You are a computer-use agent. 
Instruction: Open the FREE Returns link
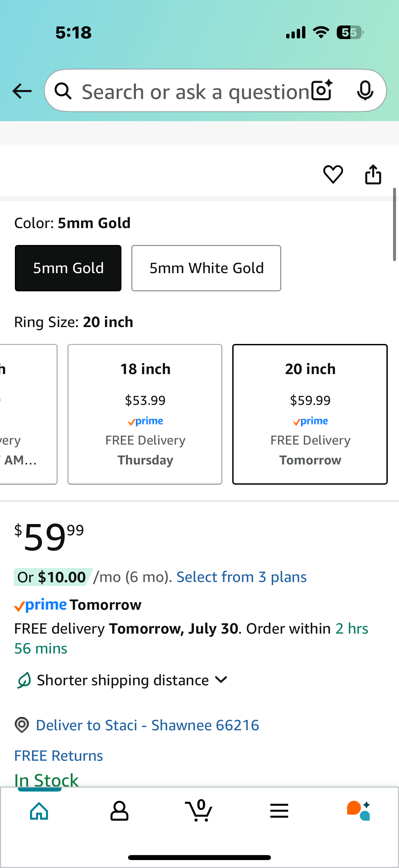click(x=59, y=755)
